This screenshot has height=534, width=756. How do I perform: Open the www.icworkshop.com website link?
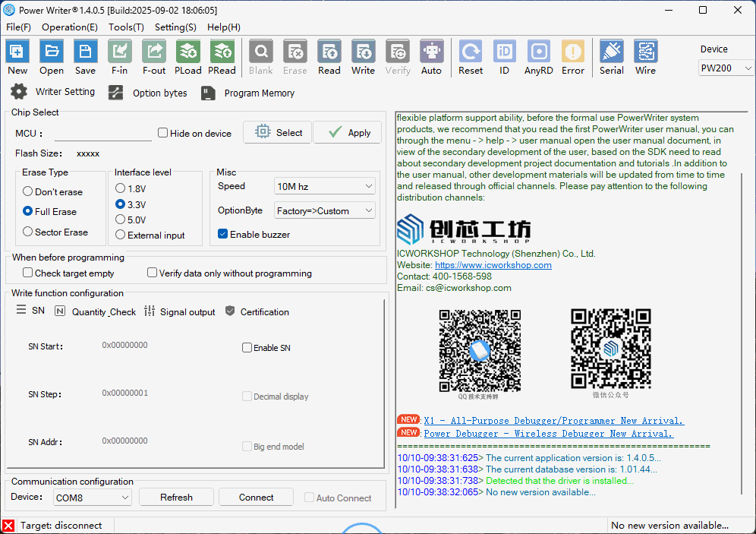tap(493, 265)
